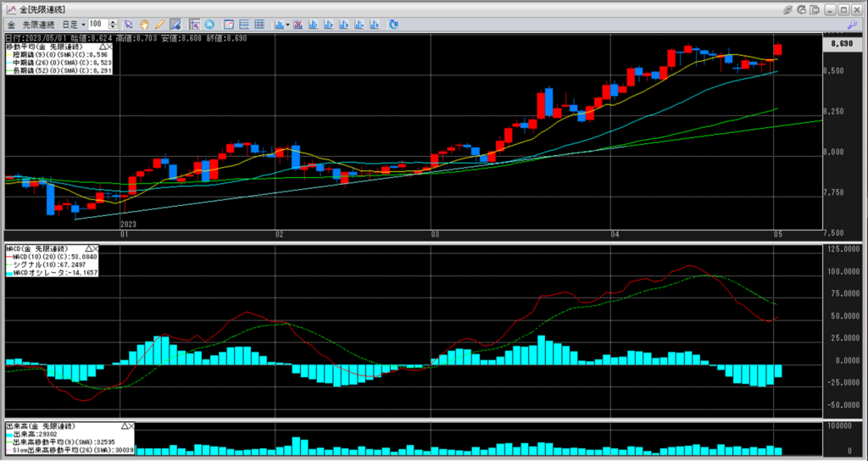Screen dimensions: 868x461
Task: Click the bar count spinner arrows
Action: (x=115, y=24)
